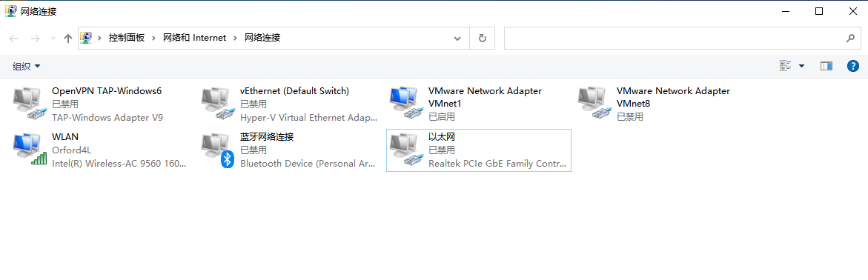Toggle the preview pane icon
This screenshot has height=280, width=868.
pyautogui.click(x=826, y=66)
